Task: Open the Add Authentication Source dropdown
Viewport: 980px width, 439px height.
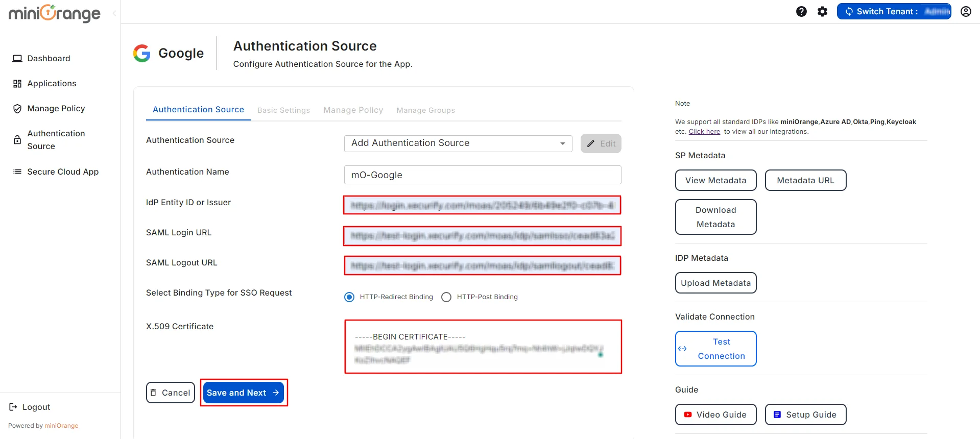Action: pos(458,143)
